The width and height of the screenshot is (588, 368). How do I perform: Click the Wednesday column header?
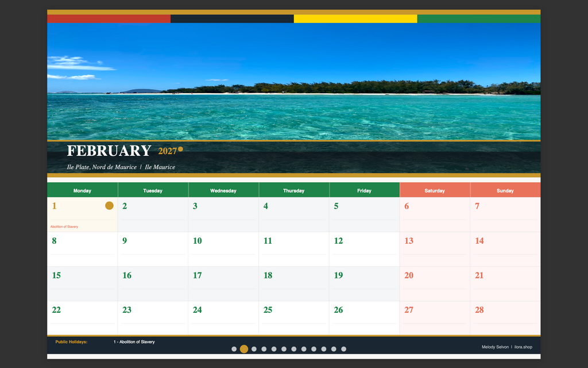click(x=223, y=190)
